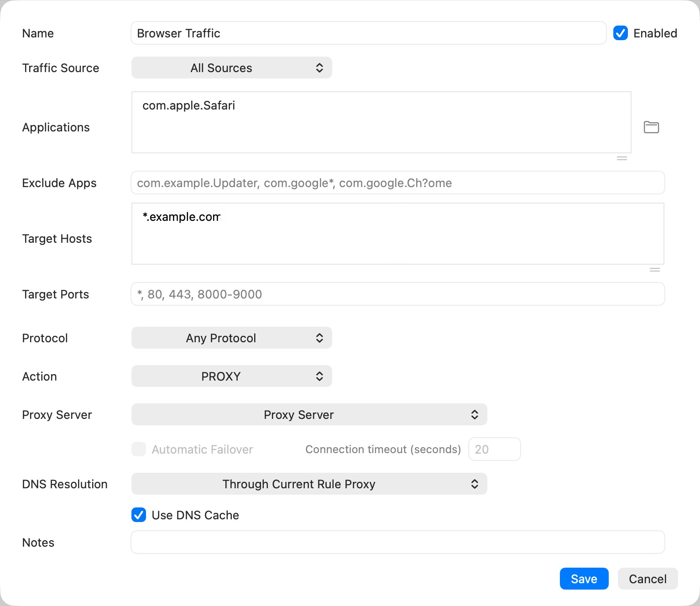Click the Target Ports label
700x606 pixels.
click(56, 294)
